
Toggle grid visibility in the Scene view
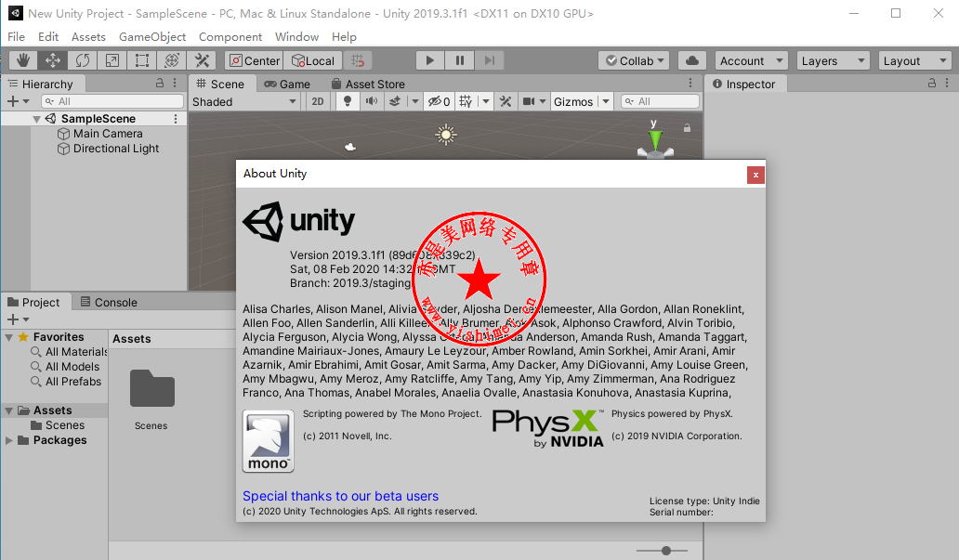466,101
